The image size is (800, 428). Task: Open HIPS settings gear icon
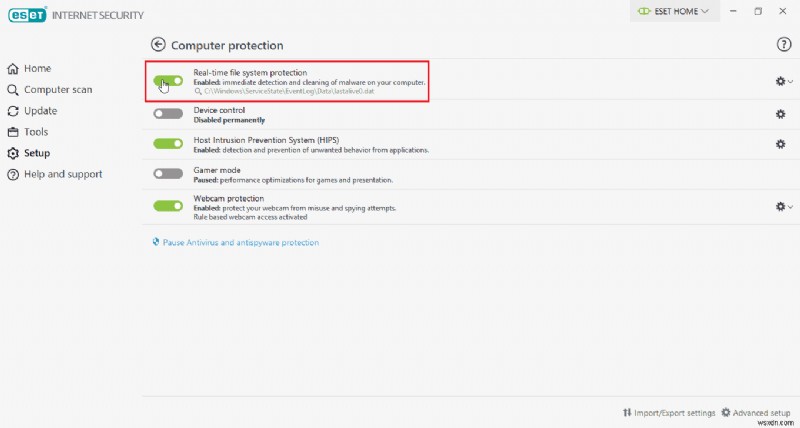coord(781,144)
